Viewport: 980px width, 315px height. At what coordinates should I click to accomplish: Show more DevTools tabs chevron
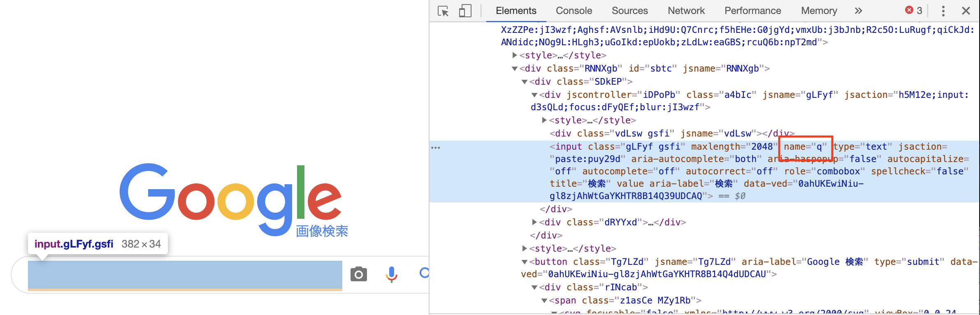tap(858, 11)
